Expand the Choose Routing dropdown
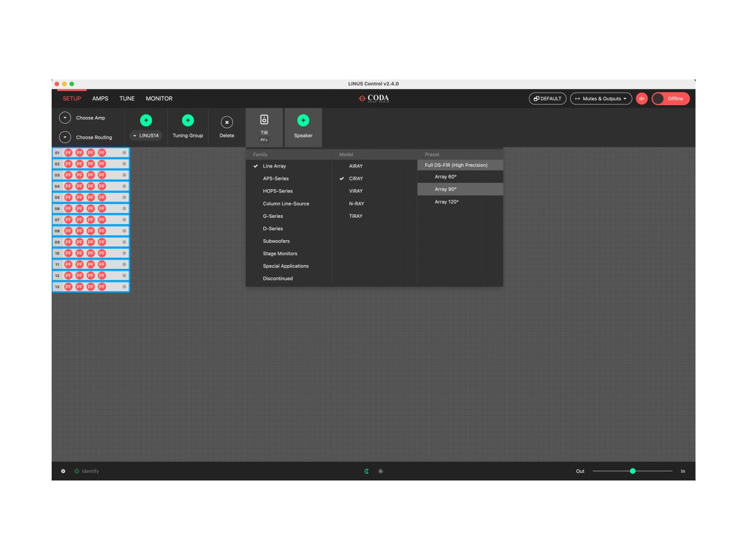 pyautogui.click(x=65, y=137)
